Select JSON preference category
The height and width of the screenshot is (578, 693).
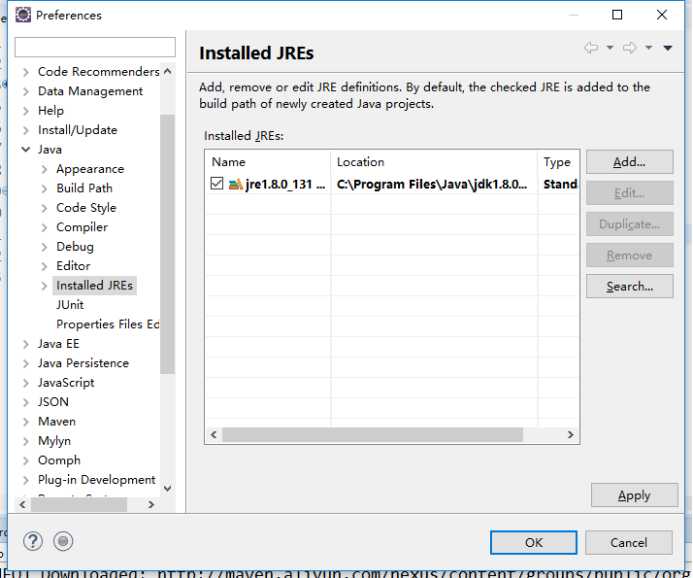click(x=53, y=402)
